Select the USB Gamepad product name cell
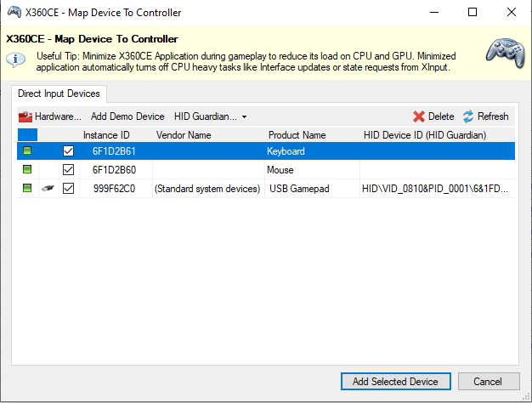The image size is (532, 403). (x=299, y=189)
